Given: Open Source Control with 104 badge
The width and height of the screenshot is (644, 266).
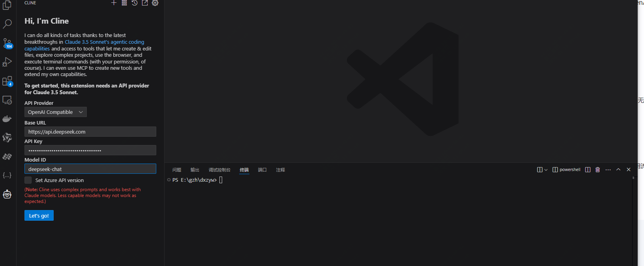Looking at the screenshot, I should tap(7, 43).
